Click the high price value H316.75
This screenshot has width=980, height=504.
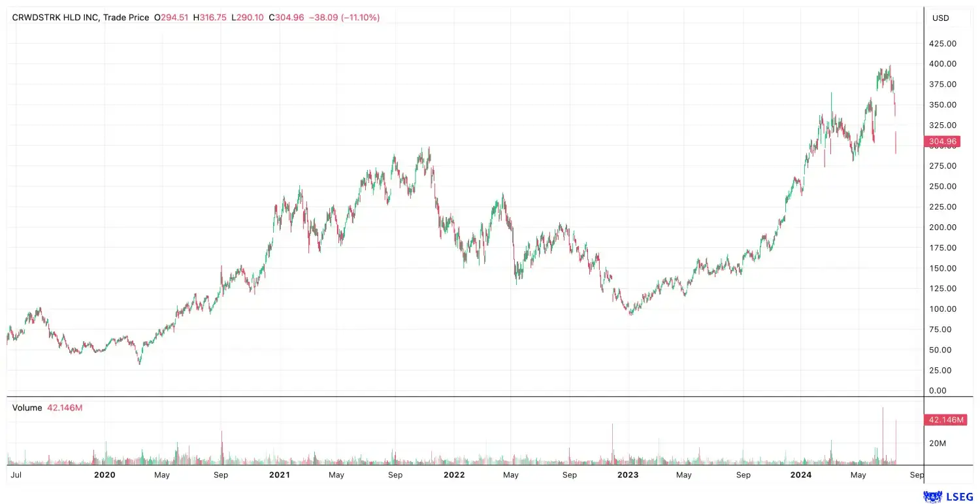click(x=210, y=18)
